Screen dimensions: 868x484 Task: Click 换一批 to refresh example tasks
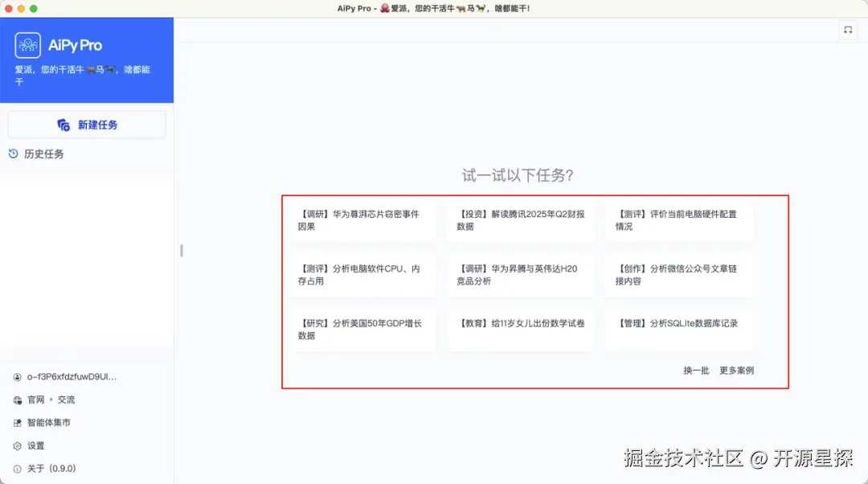click(694, 371)
